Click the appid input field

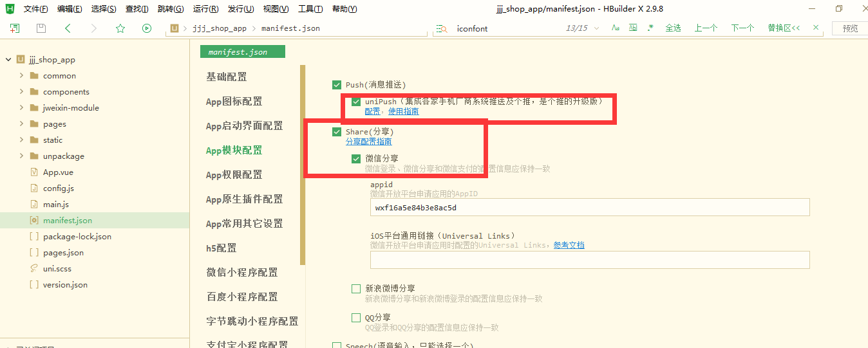pos(590,207)
